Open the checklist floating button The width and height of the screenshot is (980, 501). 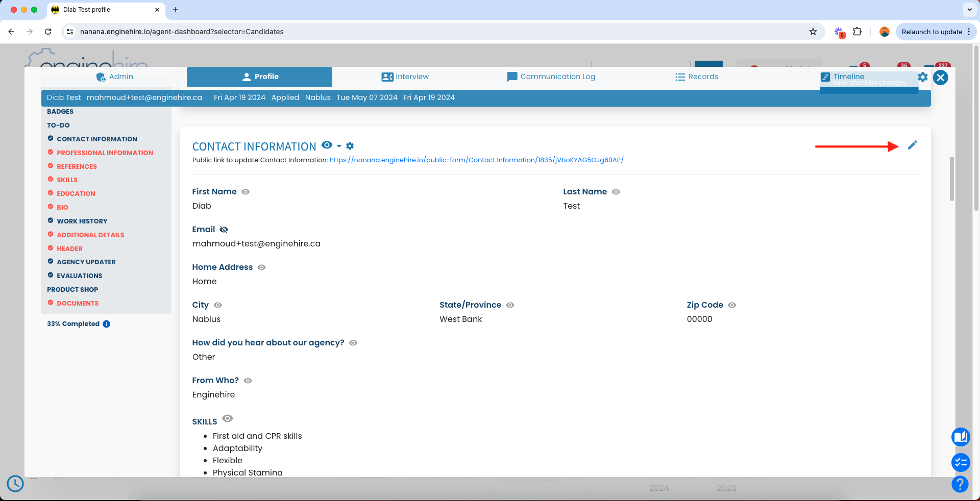click(961, 463)
